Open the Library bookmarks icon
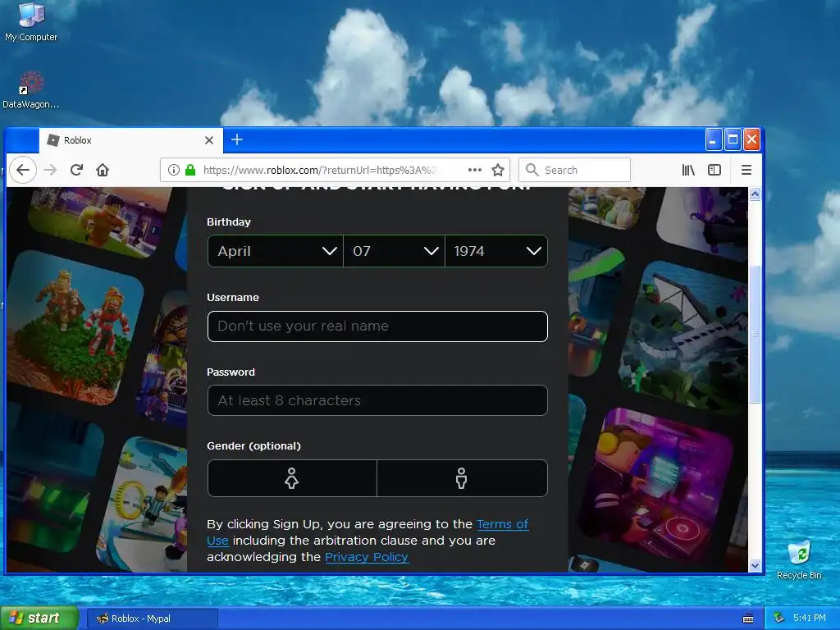 688,170
